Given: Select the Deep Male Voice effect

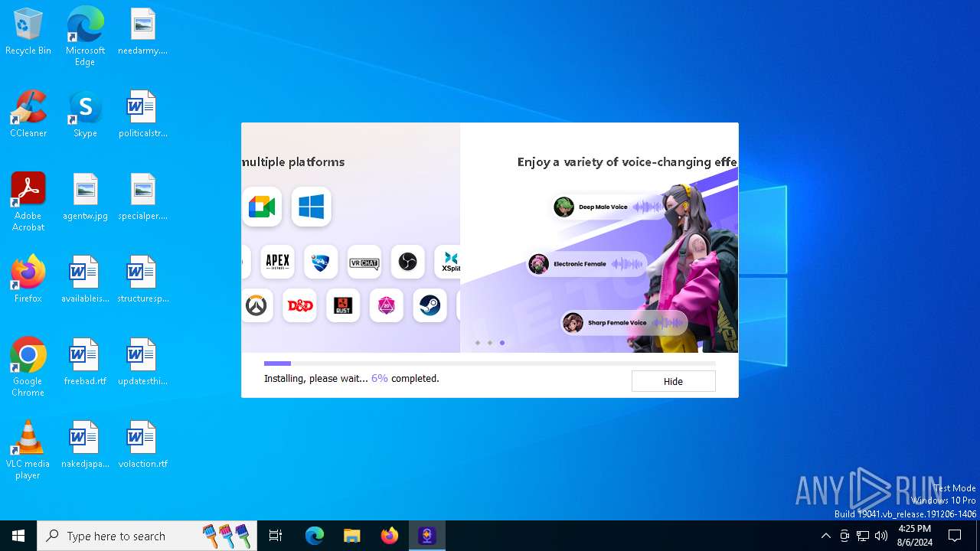Looking at the screenshot, I should (609, 207).
